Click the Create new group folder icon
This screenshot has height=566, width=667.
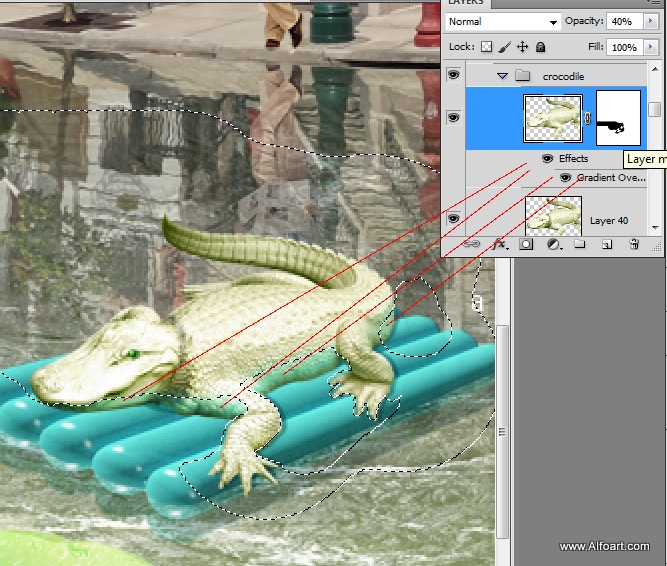point(579,244)
